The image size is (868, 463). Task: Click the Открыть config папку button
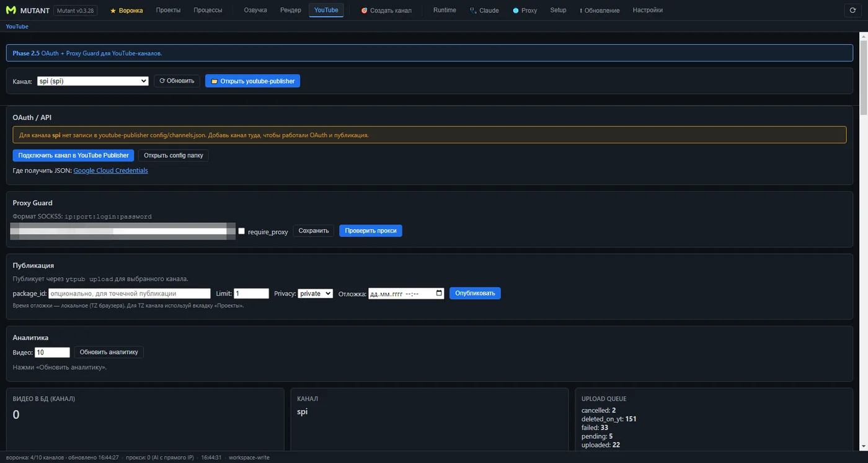pos(174,155)
